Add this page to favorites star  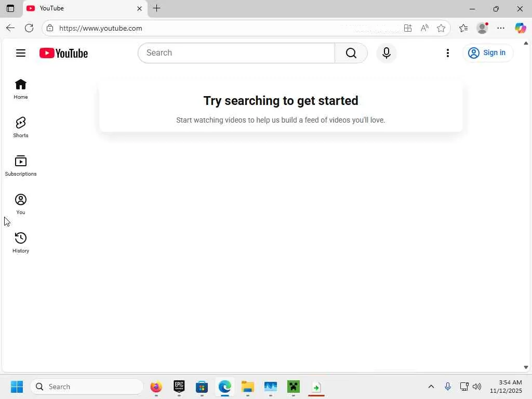441,28
